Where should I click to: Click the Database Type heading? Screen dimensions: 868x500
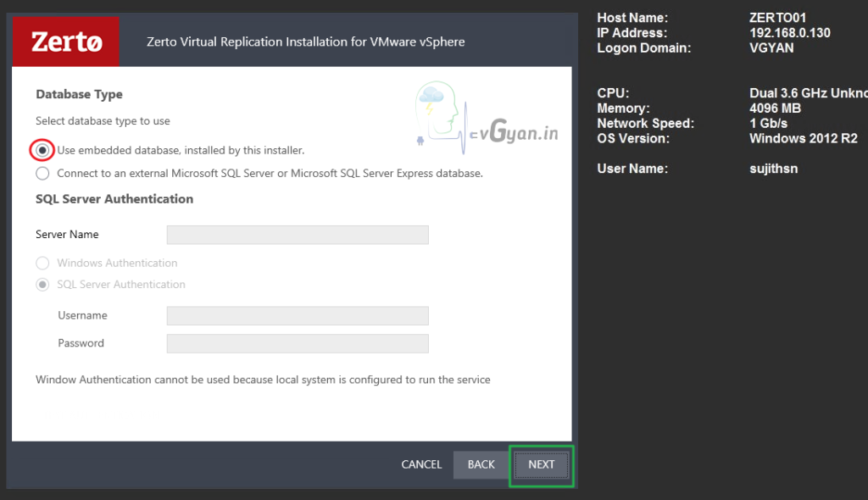tap(79, 94)
